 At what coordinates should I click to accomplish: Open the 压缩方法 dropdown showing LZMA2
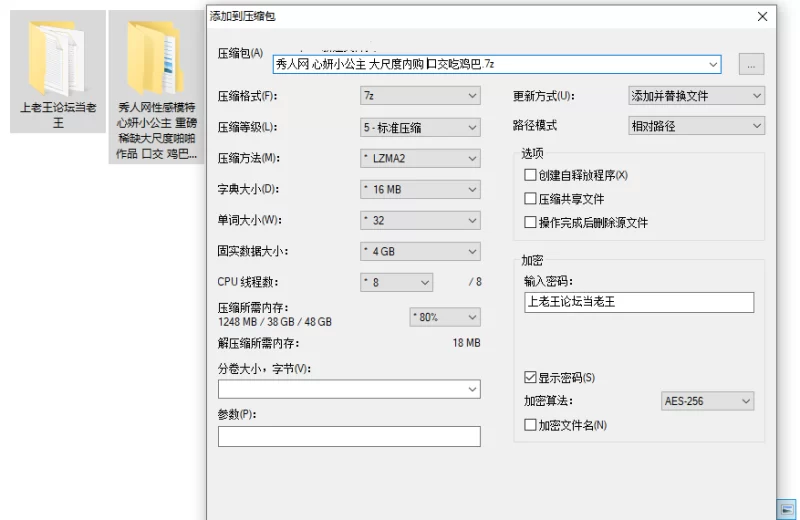(x=420, y=159)
